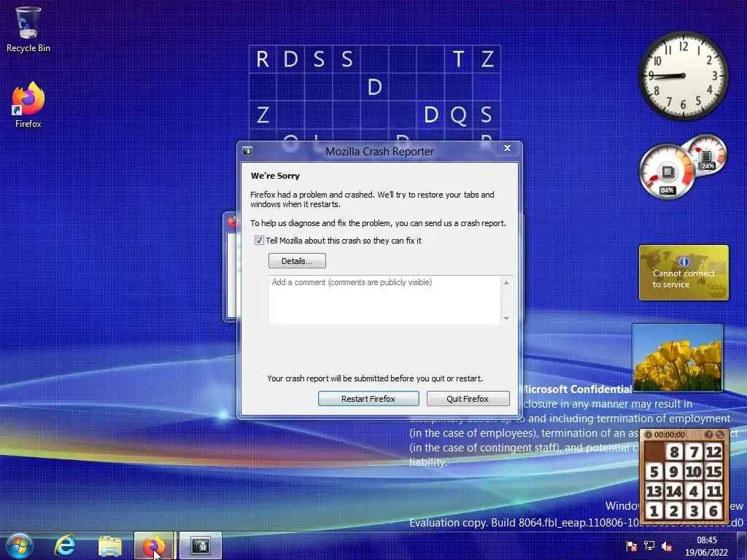Image resolution: width=747 pixels, height=560 pixels.
Task: Click puzzle tile 11
Action: click(x=713, y=491)
